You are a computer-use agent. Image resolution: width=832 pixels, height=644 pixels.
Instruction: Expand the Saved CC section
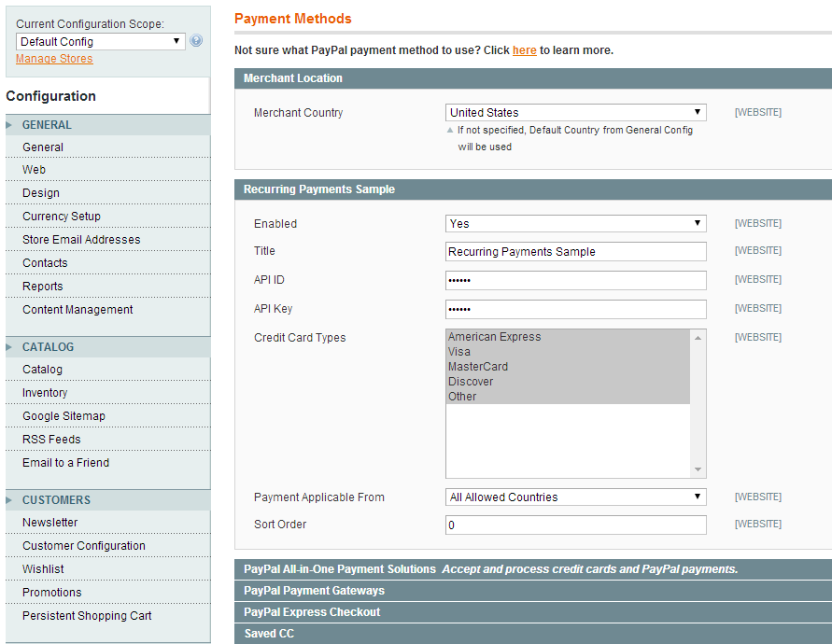[533, 634]
